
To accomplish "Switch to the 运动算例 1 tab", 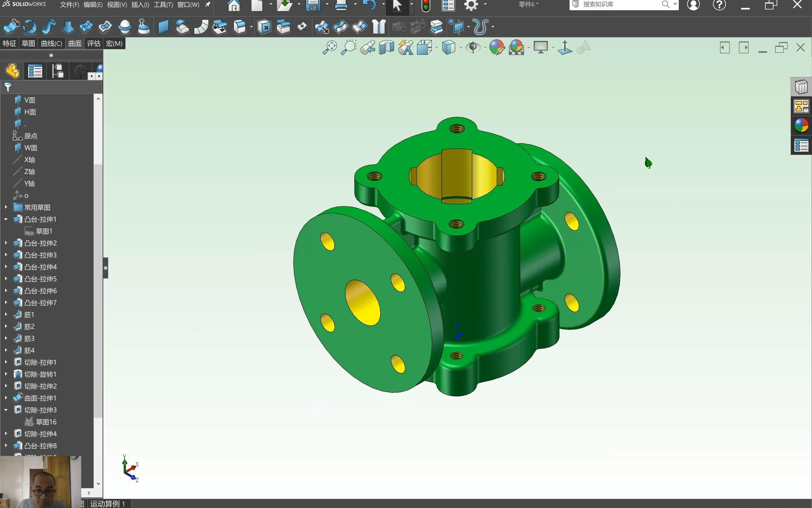I will click(x=107, y=503).
